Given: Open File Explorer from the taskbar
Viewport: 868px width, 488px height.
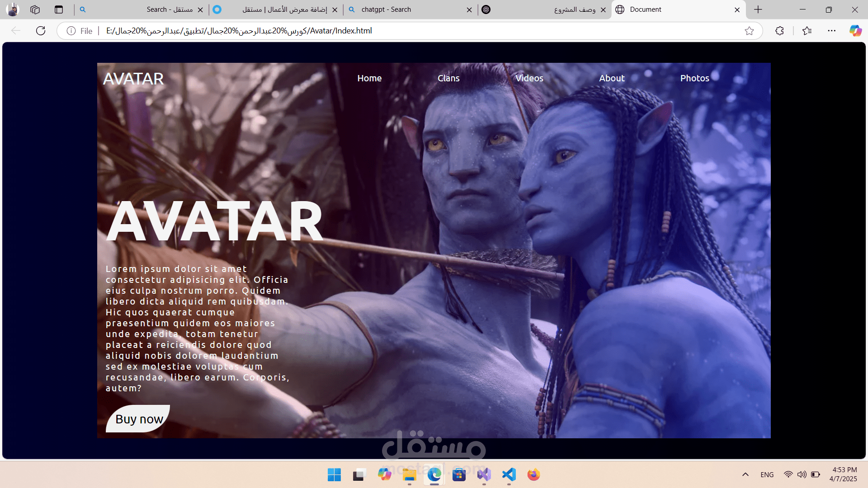Looking at the screenshot, I should point(409,475).
